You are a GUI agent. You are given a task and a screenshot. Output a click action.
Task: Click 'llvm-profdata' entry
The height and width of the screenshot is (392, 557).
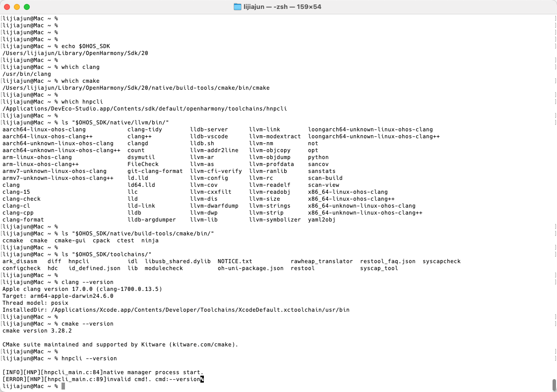click(x=272, y=164)
